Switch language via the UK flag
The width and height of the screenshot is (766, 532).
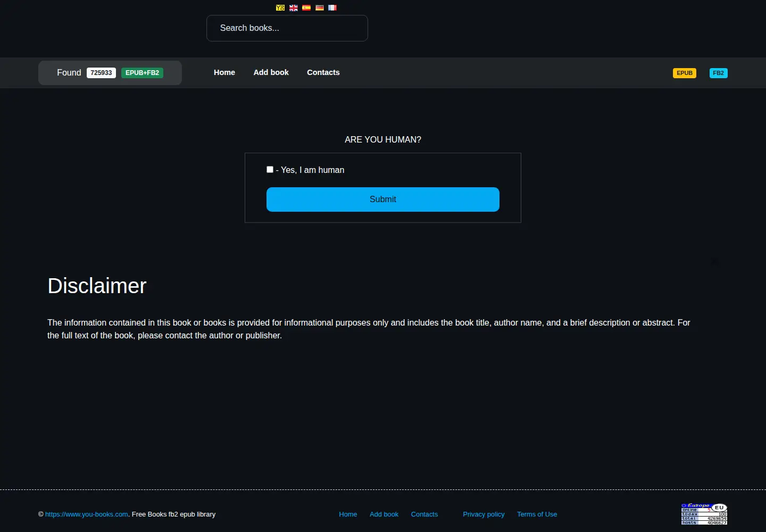(294, 7)
